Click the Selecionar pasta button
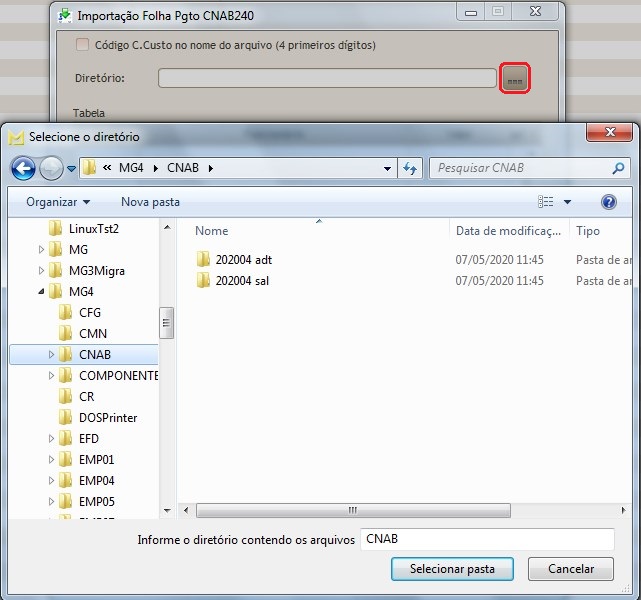 [452, 569]
